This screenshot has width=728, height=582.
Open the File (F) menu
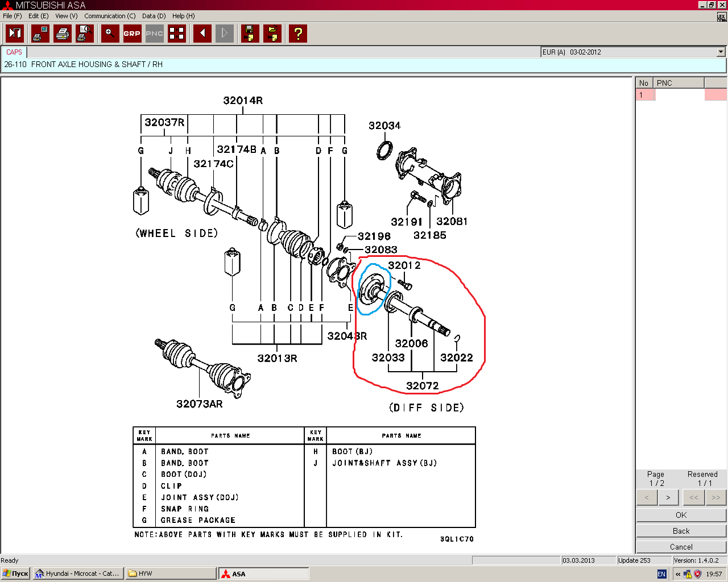click(12, 16)
